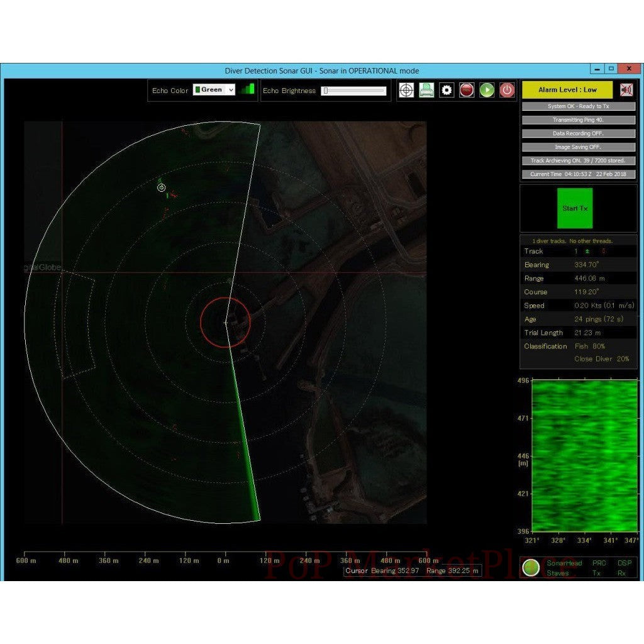The height and width of the screenshot is (644, 644).
Task: Select the crosshair targeting tool
Action: (406, 90)
